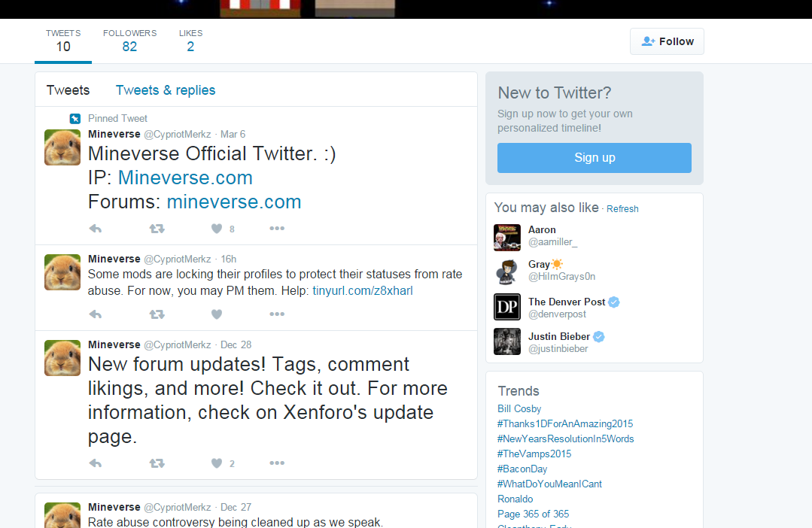Open the #WhatDoYouMeanICant trend
This screenshot has height=528, width=812.
(x=549, y=484)
